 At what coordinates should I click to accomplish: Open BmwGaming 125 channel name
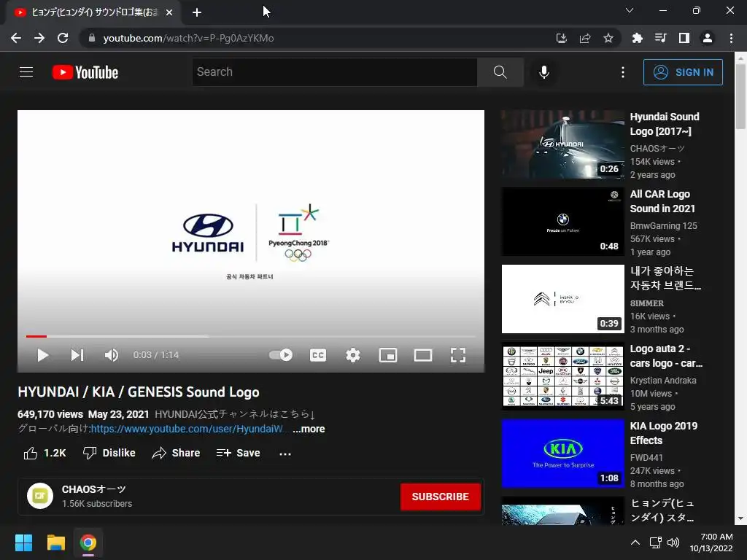664,226
